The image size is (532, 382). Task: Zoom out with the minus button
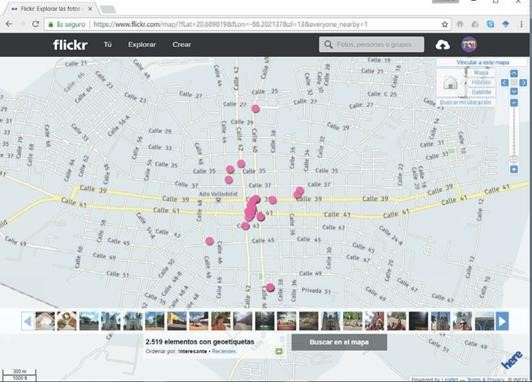[514, 102]
